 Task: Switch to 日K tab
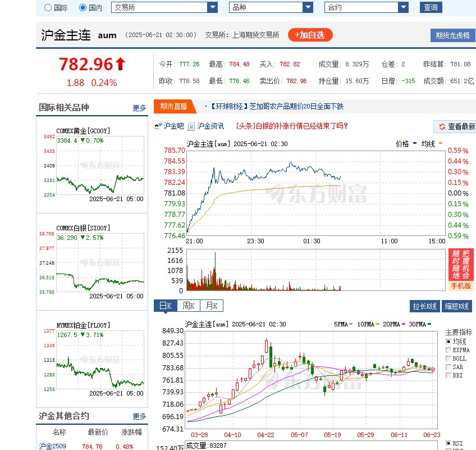click(166, 306)
